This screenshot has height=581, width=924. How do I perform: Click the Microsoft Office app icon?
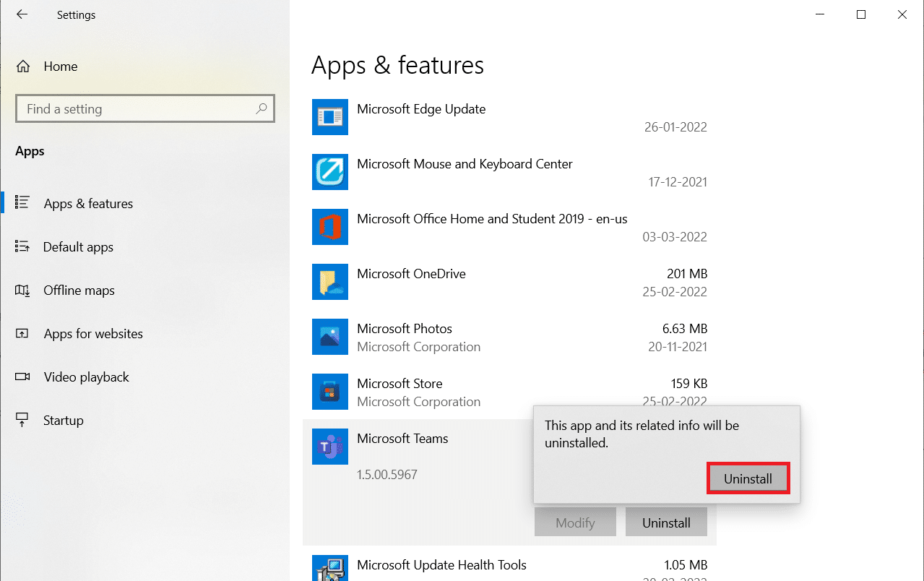point(330,227)
